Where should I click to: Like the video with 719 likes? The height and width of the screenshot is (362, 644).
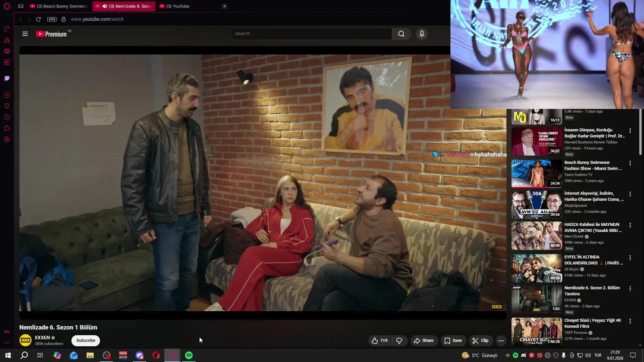tap(379, 340)
